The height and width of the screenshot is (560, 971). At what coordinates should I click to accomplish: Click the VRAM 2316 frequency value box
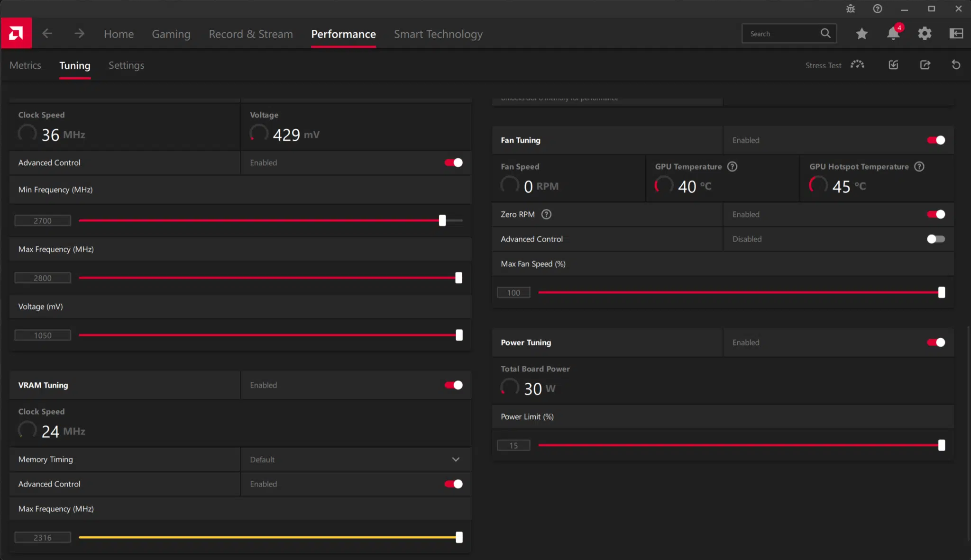coord(43,538)
